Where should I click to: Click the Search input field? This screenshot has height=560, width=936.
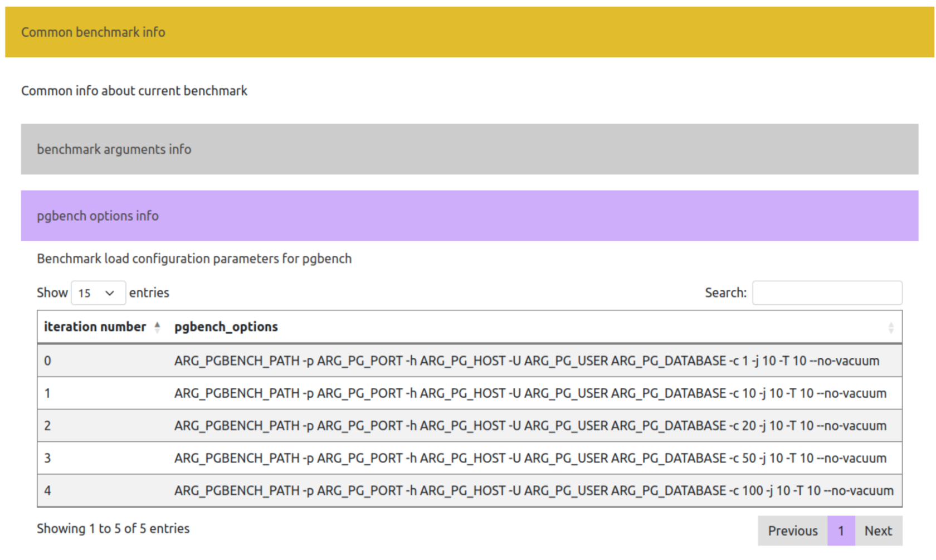point(827,293)
